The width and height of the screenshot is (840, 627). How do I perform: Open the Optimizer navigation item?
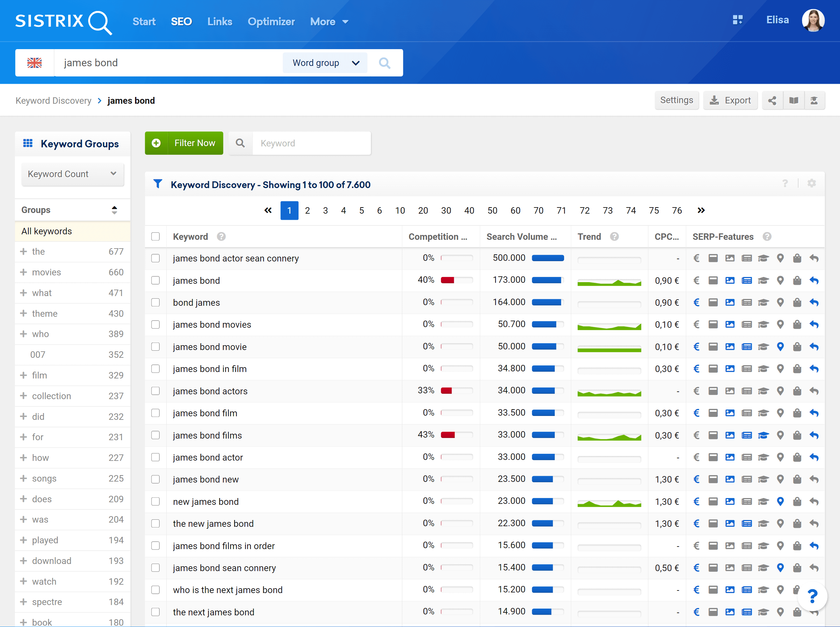pos(271,22)
